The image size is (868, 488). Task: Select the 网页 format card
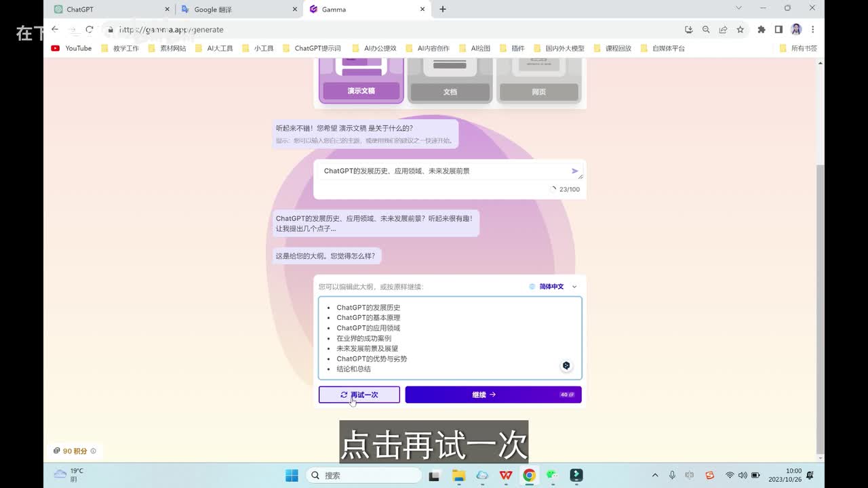click(x=538, y=80)
